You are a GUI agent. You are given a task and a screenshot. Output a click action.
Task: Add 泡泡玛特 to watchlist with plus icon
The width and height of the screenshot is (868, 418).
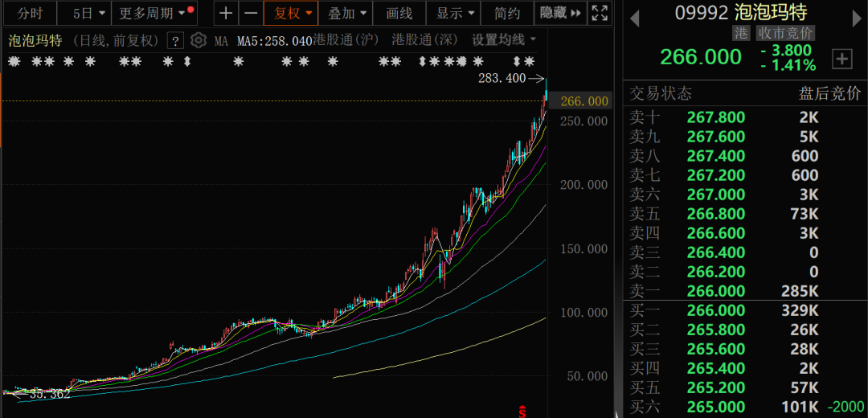[x=841, y=58]
